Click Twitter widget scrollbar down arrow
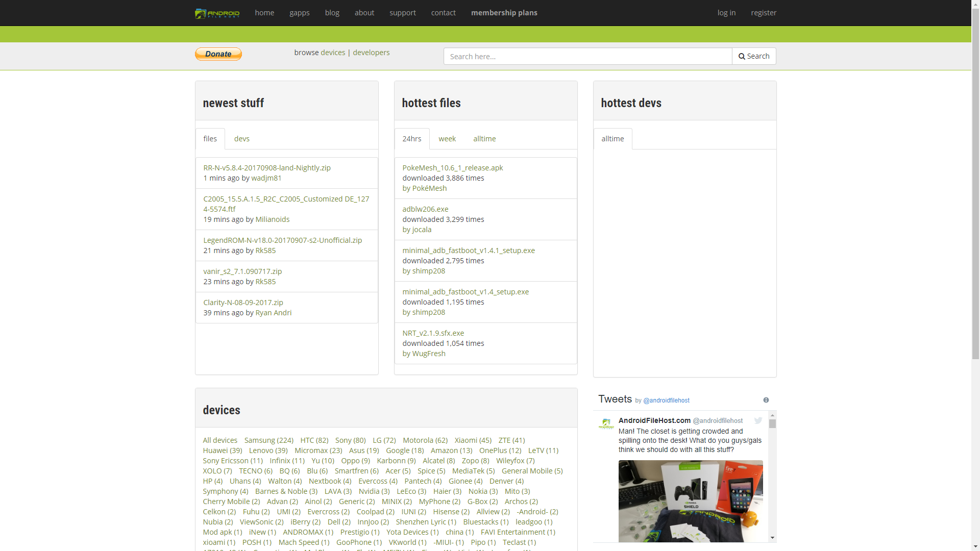 click(x=772, y=538)
